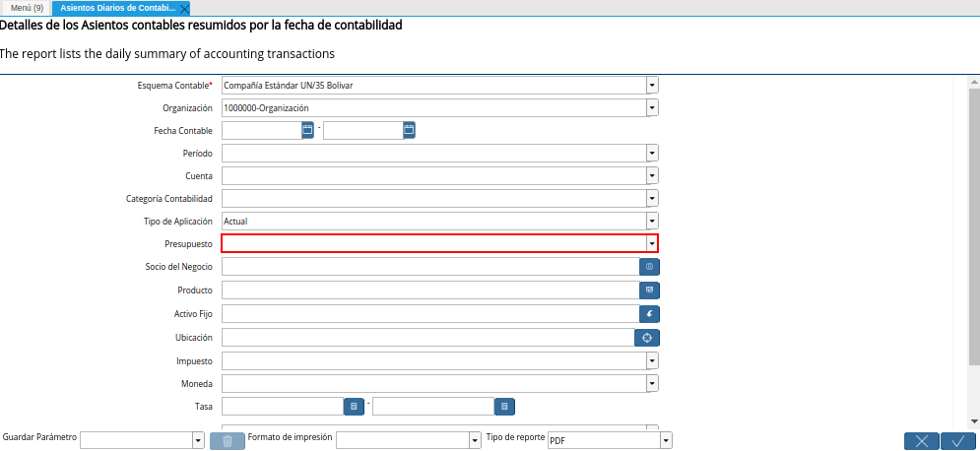Confirm report with checkmark button

point(958,440)
